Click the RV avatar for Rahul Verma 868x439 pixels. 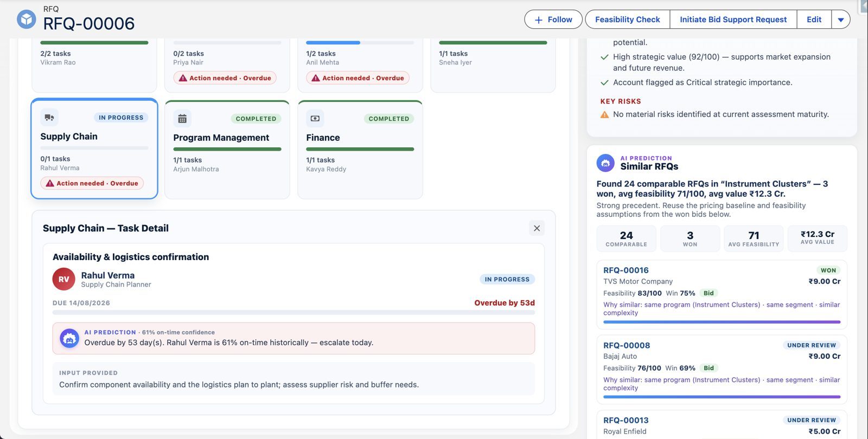click(x=64, y=279)
